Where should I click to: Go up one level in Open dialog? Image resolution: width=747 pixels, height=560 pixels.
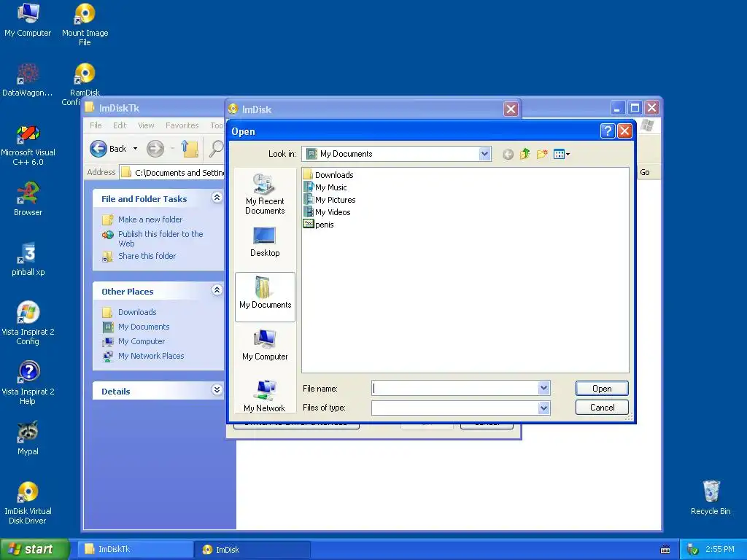coord(525,154)
